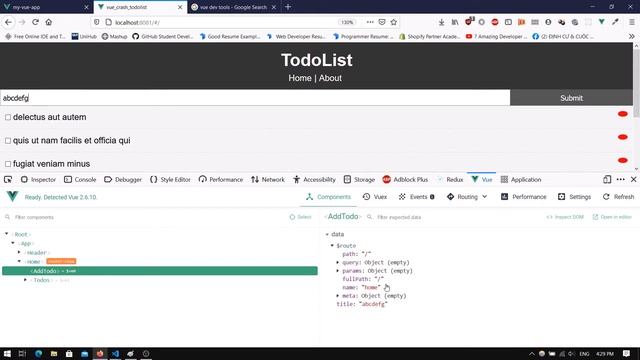Delete the 'delectus aut autem' todo red button
The image size is (640, 360).
(x=622, y=114)
